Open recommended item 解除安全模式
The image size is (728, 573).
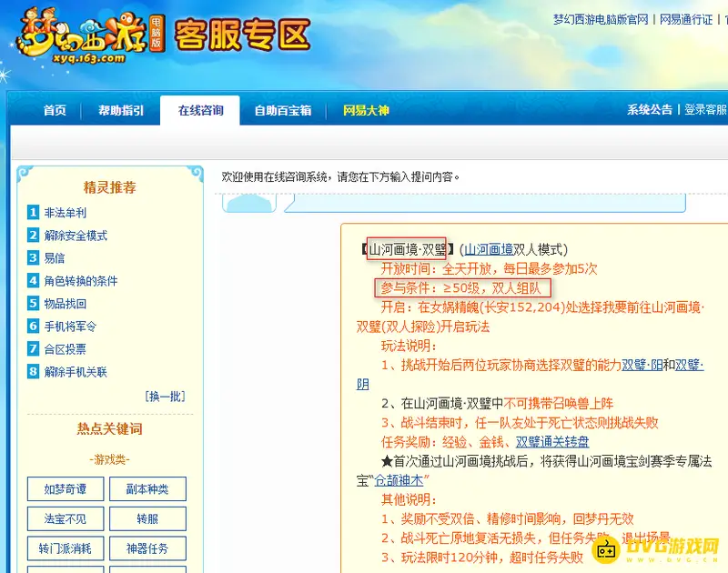click(76, 236)
